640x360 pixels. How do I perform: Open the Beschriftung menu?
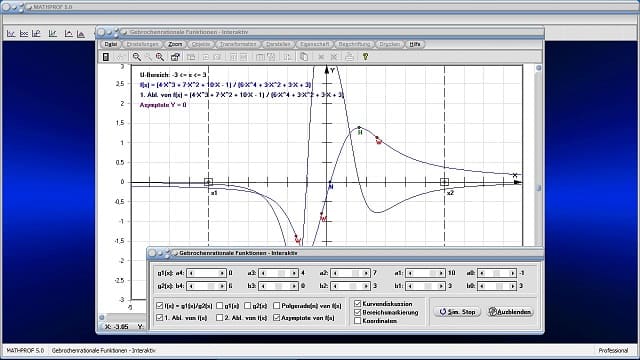tap(354, 44)
